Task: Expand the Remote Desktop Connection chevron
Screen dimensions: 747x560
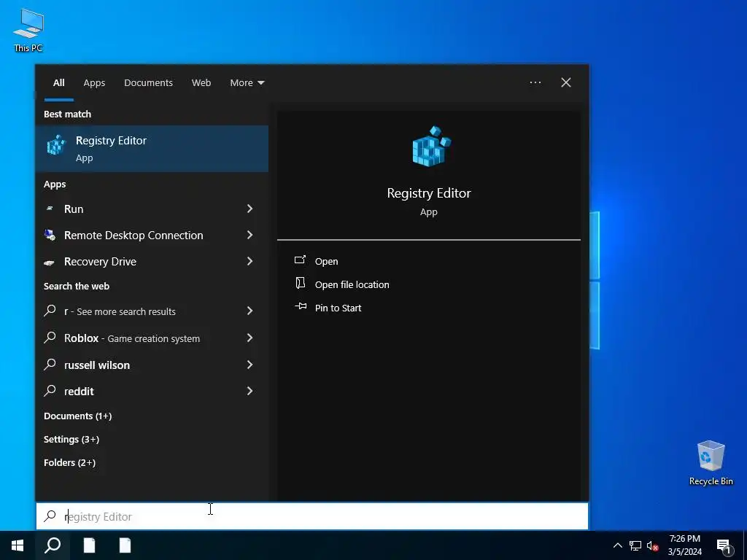Action: pyautogui.click(x=249, y=235)
